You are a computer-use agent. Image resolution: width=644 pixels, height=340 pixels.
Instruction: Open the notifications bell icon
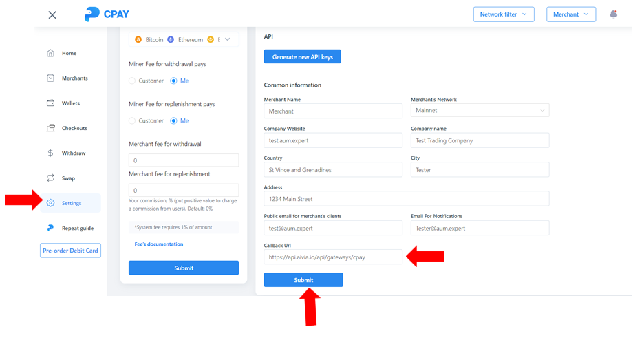[613, 14]
